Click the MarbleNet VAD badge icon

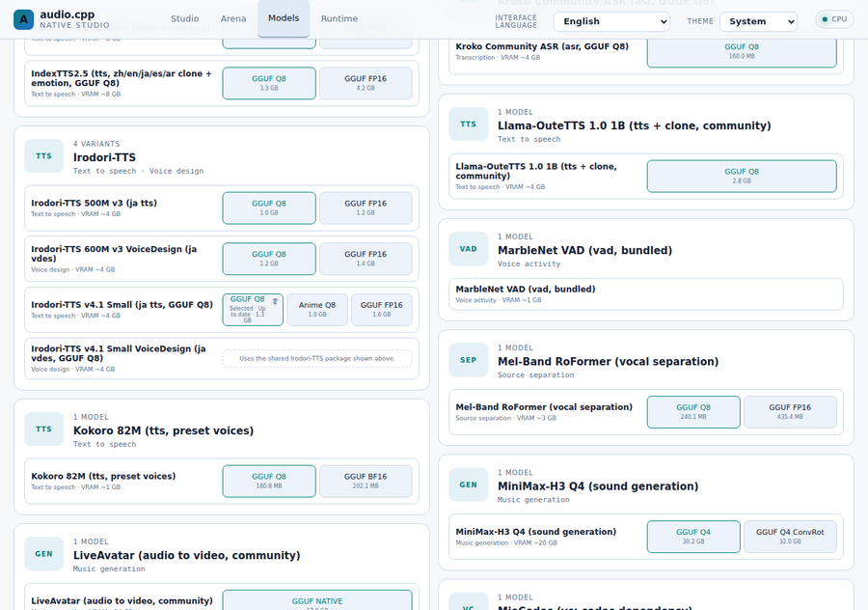[469, 249]
